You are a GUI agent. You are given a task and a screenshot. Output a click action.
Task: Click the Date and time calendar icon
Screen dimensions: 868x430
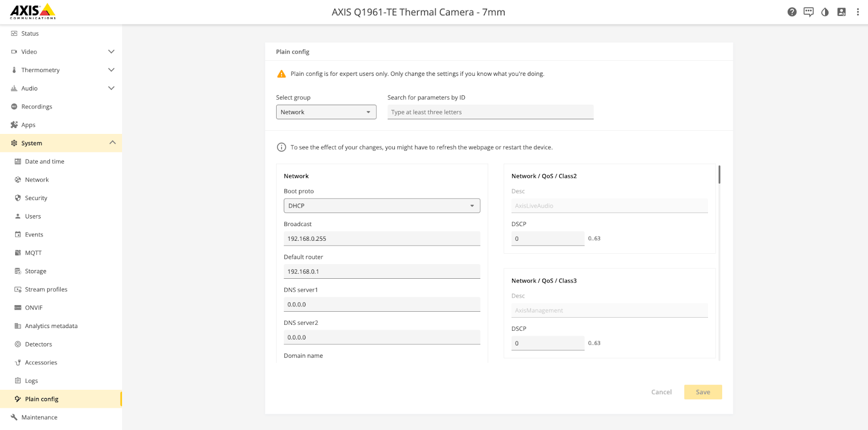click(x=18, y=162)
